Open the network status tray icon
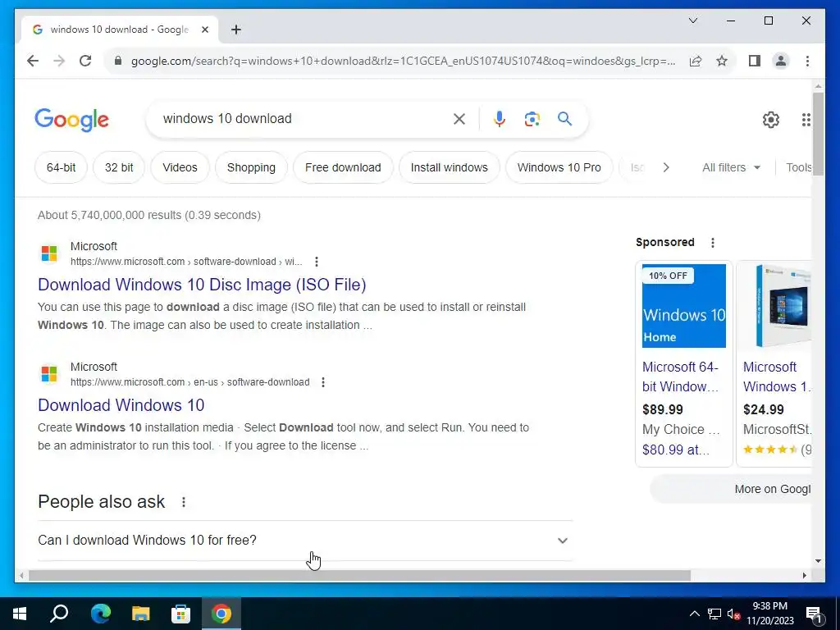This screenshot has height=630, width=840. pyautogui.click(x=714, y=614)
